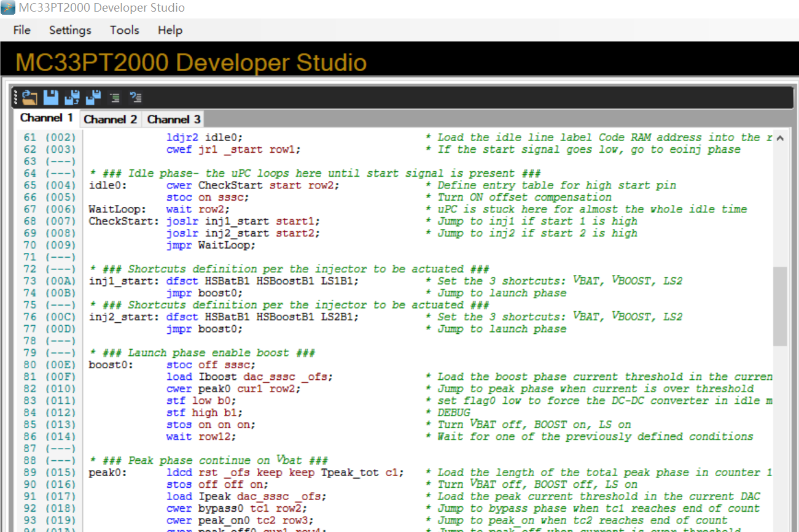Click the toolbar grip handle dots

click(15, 97)
